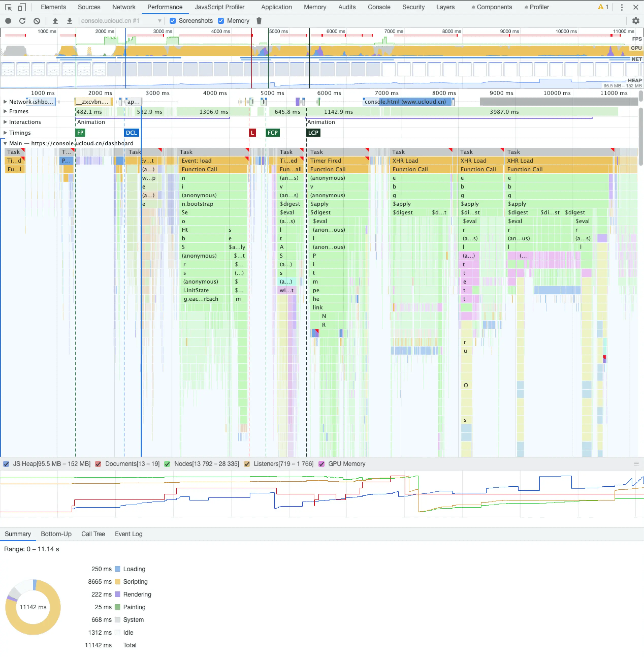Click the LCP timing marker

313,133
